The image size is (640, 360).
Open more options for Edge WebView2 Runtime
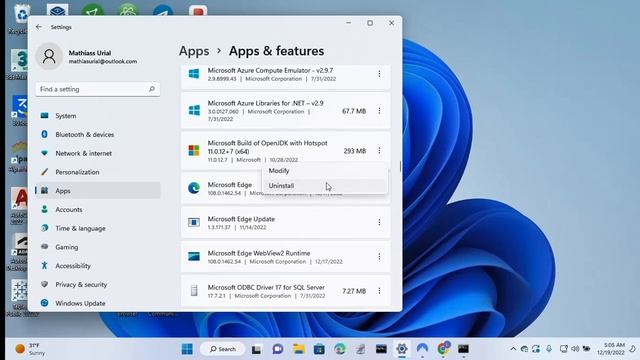pos(379,257)
